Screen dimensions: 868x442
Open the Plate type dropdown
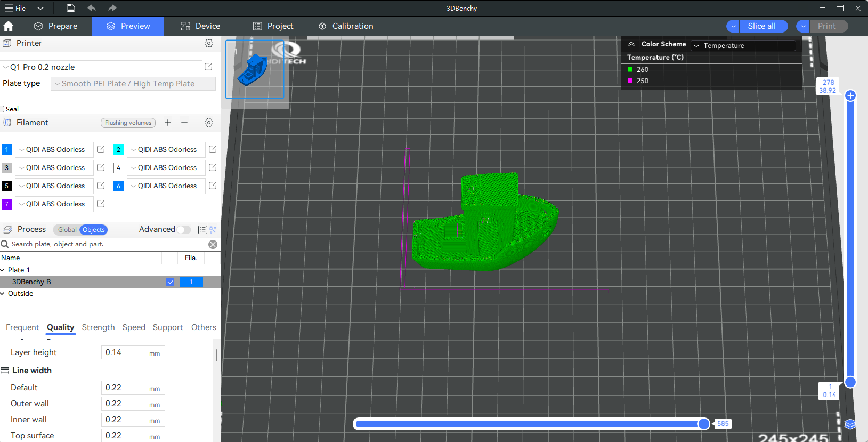click(x=133, y=84)
